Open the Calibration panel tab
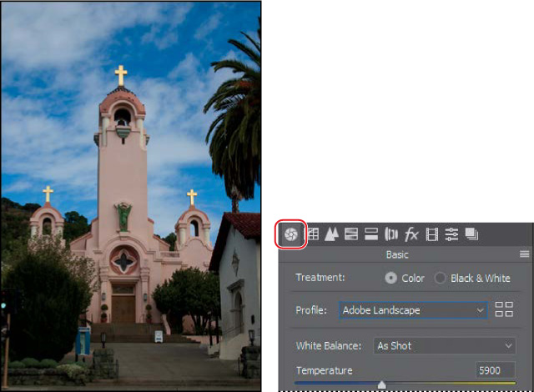Image resolution: width=534 pixels, height=392 pixels. (x=431, y=234)
